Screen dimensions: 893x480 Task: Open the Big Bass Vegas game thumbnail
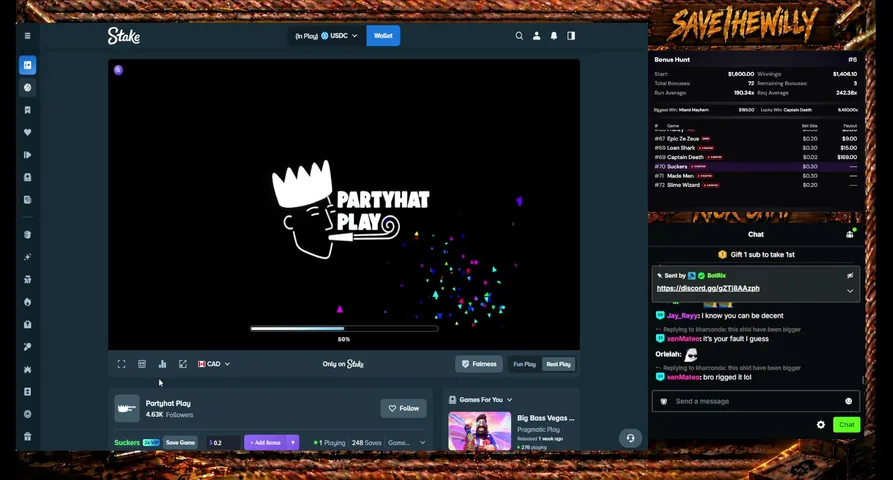coord(480,431)
